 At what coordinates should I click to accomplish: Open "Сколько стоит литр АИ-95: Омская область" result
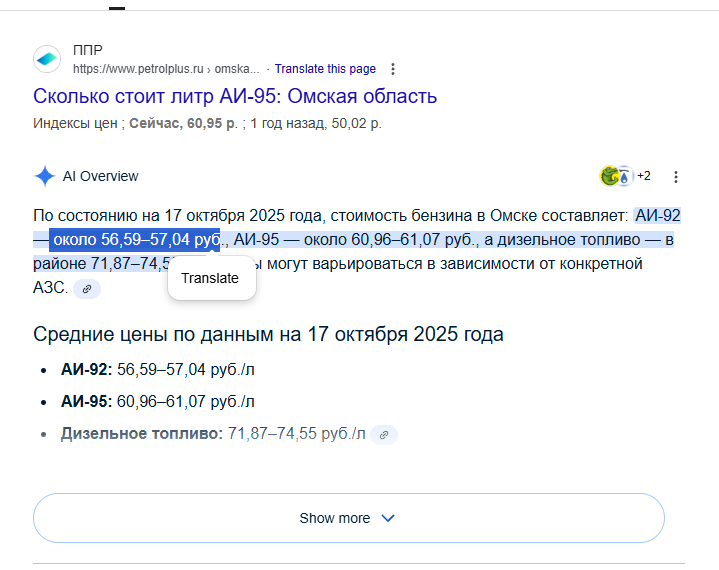[235, 96]
